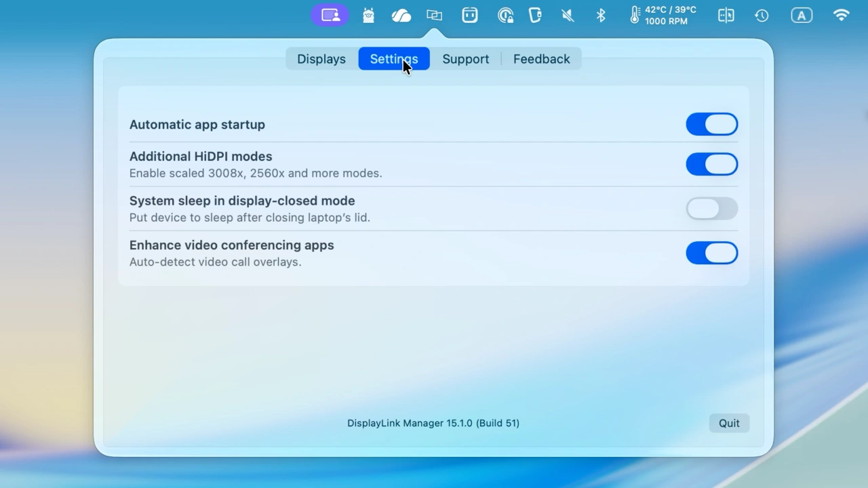Open the Bluetooth menu
The width and height of the screenshot is (868, 488).
[600, 15]
